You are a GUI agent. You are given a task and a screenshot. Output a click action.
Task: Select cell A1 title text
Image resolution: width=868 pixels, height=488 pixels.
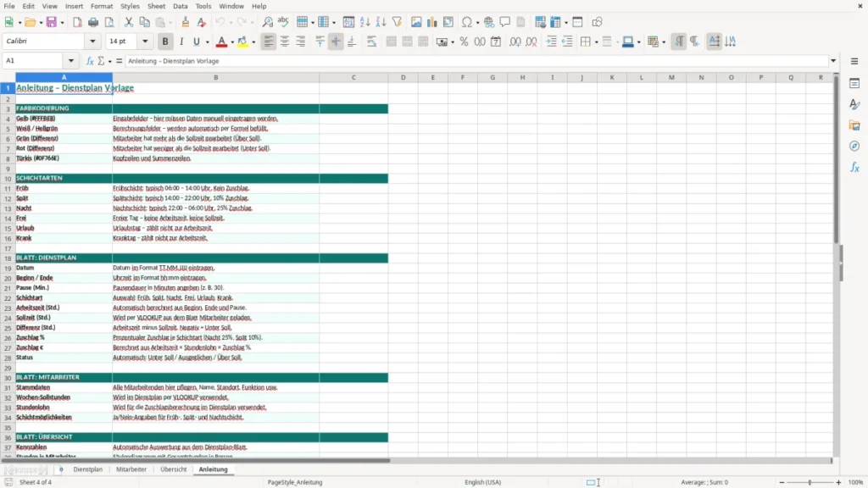[75, 88]
